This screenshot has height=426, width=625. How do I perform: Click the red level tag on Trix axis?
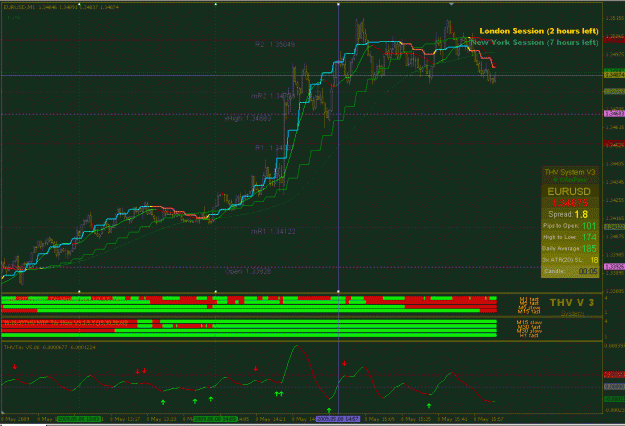(614, 375)
